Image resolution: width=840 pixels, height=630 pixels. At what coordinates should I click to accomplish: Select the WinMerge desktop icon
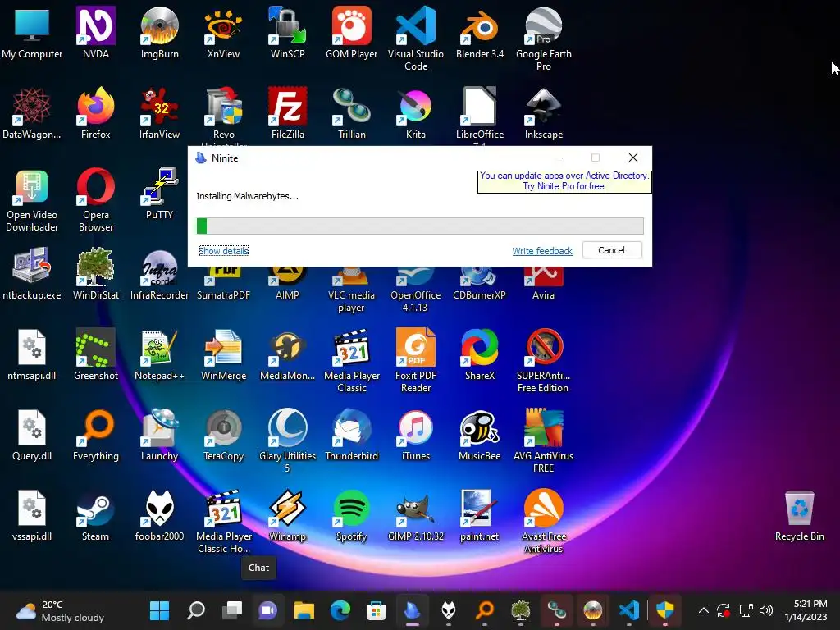(x=223, y=354)
